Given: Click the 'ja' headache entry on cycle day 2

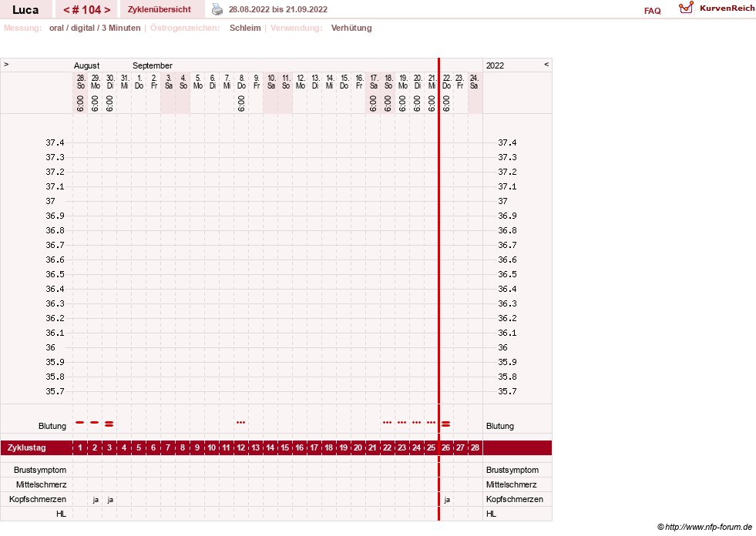Looking at the screenshot, I should tap(96, 500).
